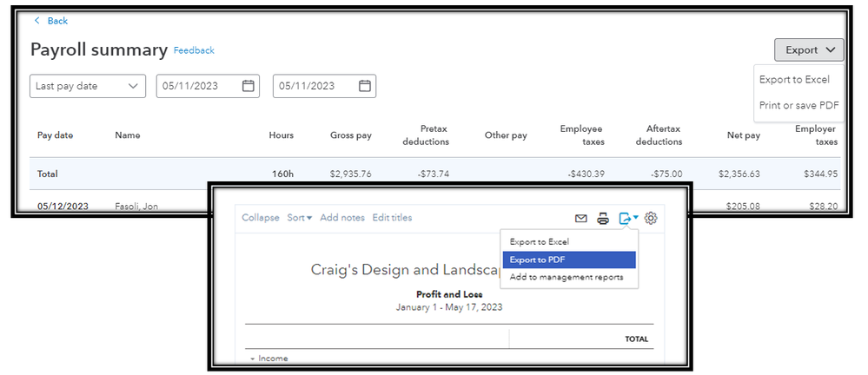Choose Add to management reports

pyautogui.click(x=567, y=277)
